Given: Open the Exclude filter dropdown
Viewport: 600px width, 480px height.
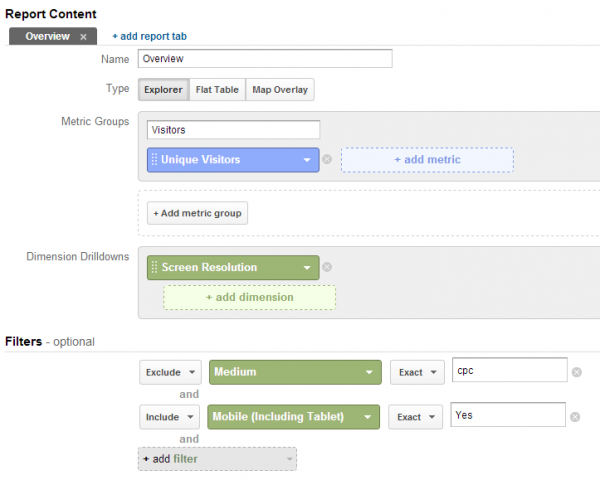Looking at the screenshot, I should click(170, 372).
